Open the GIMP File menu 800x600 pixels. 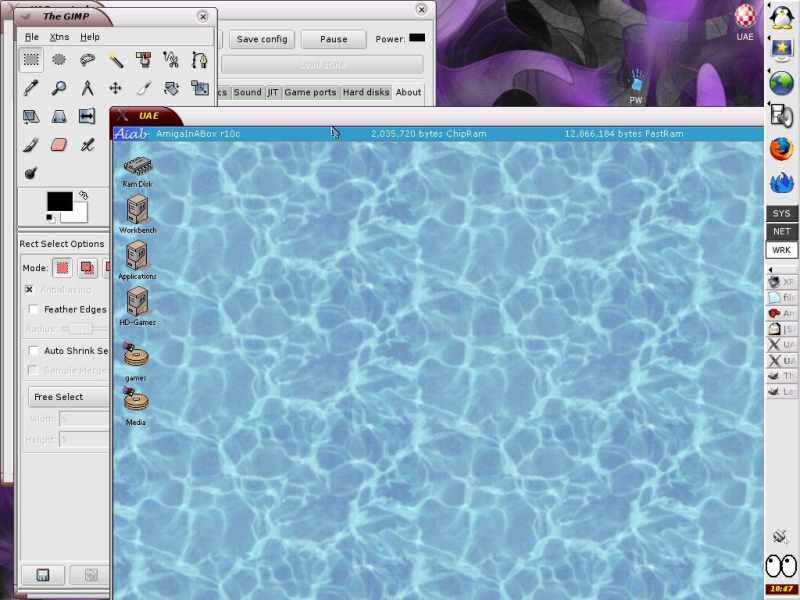coord(32,37)
